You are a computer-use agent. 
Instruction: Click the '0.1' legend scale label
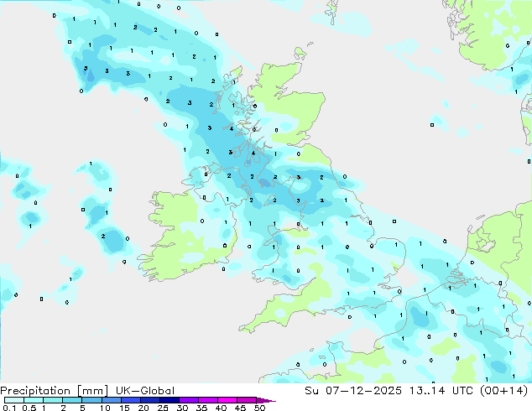coord(9,408)
